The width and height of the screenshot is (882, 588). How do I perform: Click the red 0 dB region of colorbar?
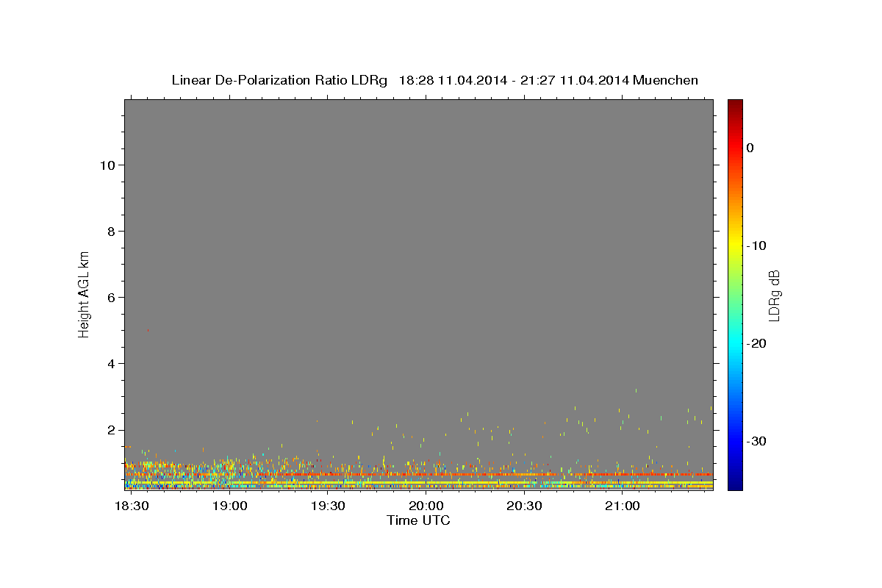[735, 148]
